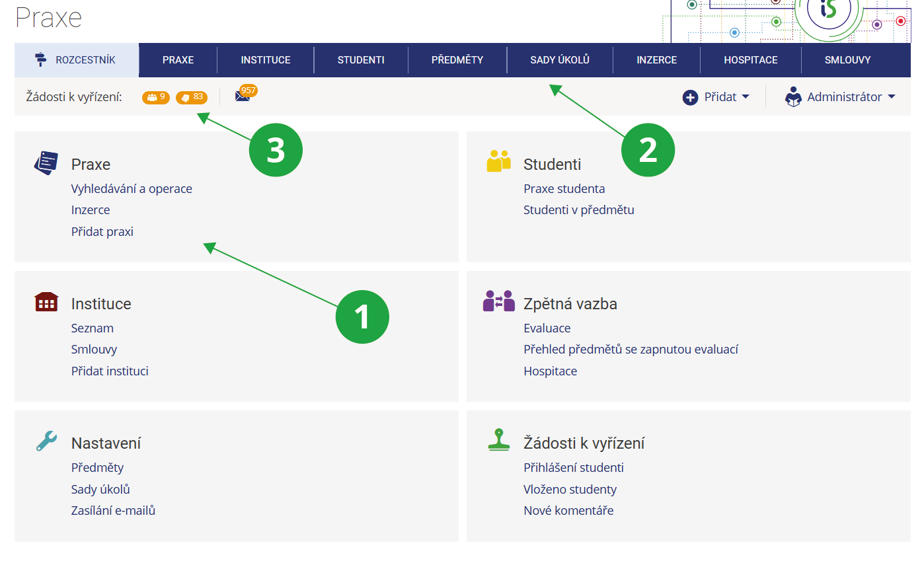Viewport: 924px width, 567px height.
Task: Click the Praxe notes section icon
Action: (46, 163)
